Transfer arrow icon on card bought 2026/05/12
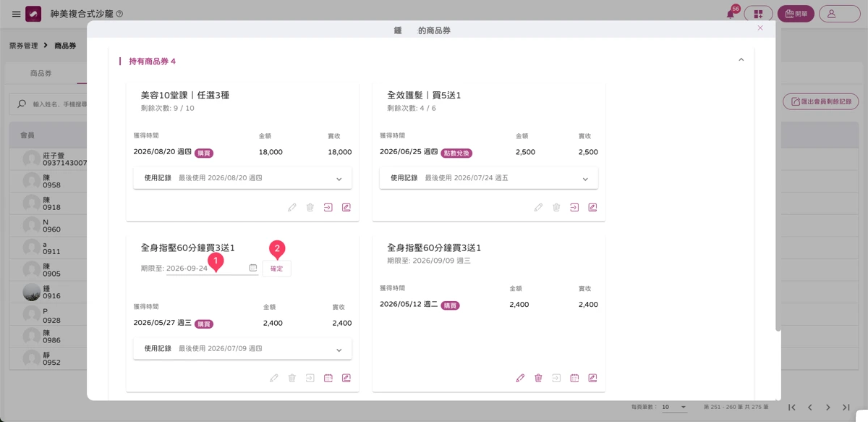The width and height of the screenshot is (868, 422). pyautogui.click(x=556, y=379)
